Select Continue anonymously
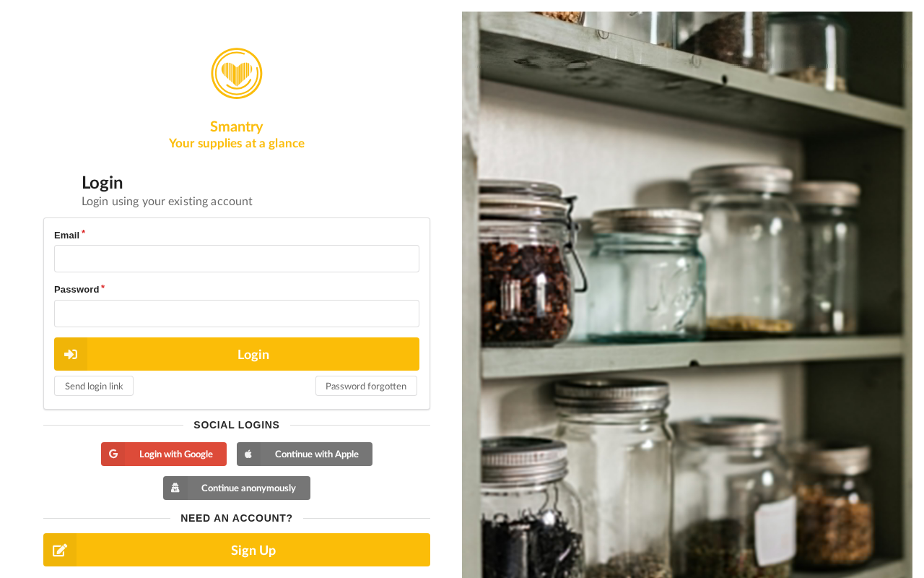 coord(237,488)
